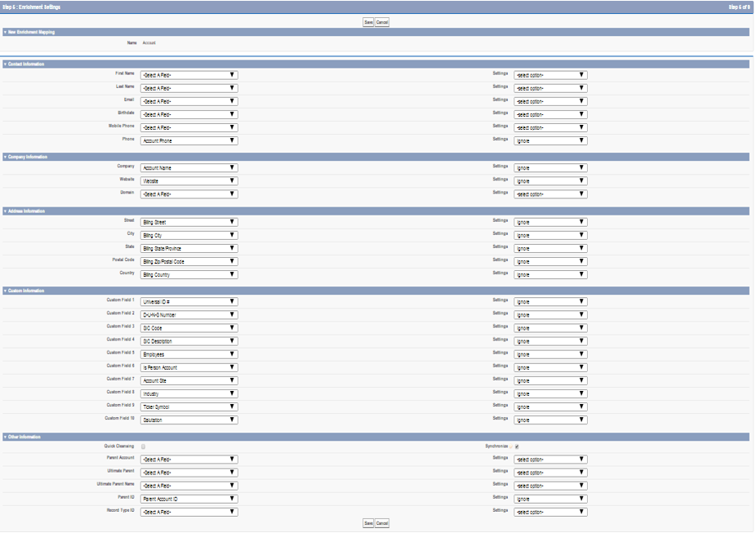Screen dimensions: 756x533
Task: Collapse the New Enrichment Mapping section
Action: coord(4,32)
